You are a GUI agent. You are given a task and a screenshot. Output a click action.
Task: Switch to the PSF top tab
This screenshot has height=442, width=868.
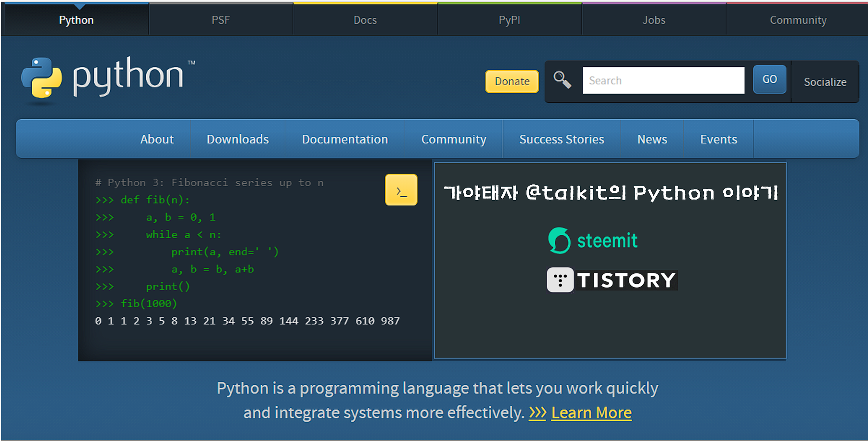pos(221,20)
